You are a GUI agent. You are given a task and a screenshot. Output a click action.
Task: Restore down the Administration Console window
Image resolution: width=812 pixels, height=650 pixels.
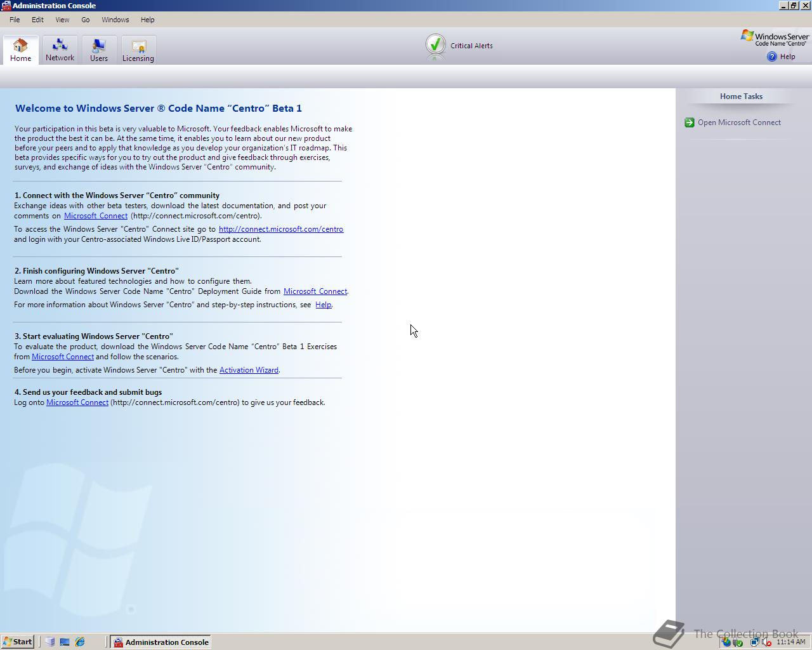point(793,6)
